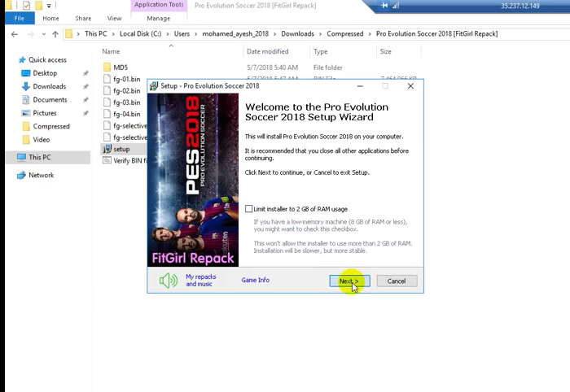Click Next in the Setup wizard
Screen dimensions: 570x392
point(349,281)
